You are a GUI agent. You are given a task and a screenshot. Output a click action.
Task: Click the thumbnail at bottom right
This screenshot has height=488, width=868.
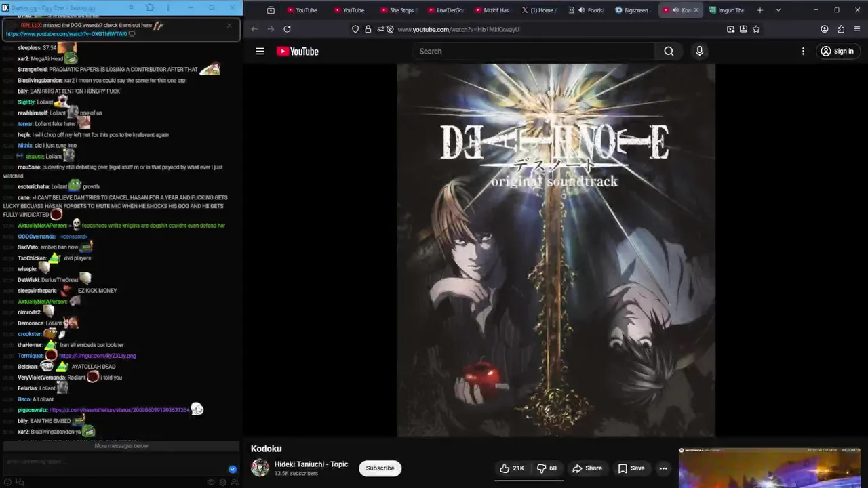(770, 468)
